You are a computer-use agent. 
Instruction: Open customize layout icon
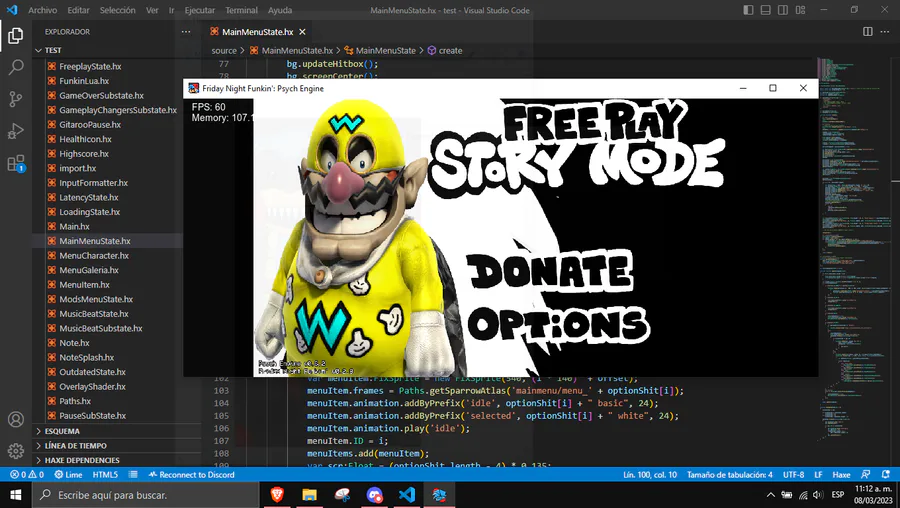point(800,10)
